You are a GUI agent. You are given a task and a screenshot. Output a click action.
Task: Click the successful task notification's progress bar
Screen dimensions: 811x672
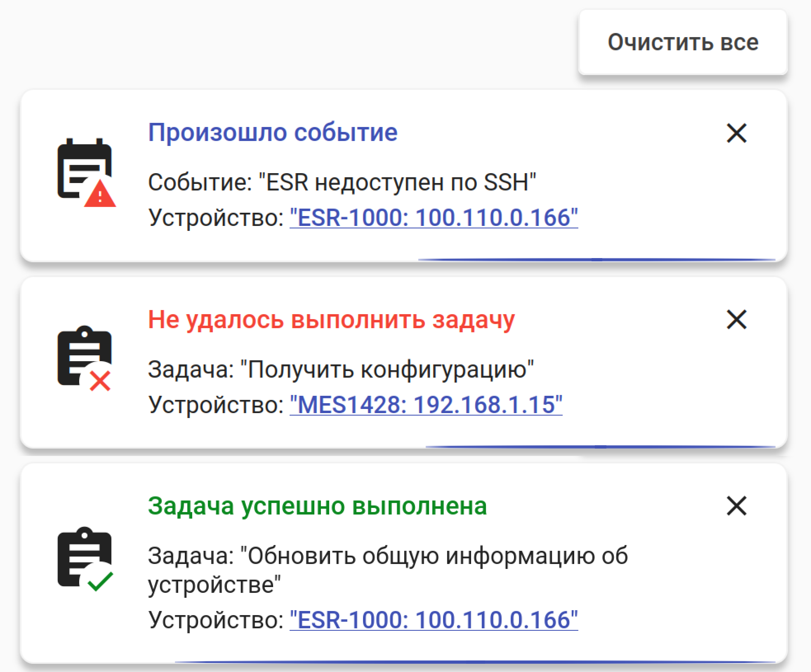(x=475, y=661)
